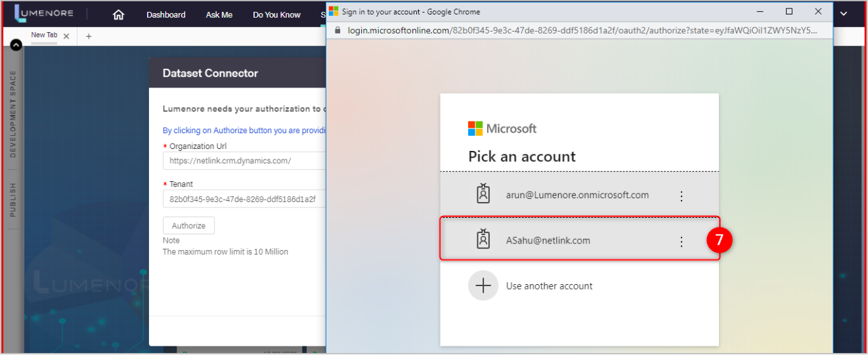This screenshot has width=868, height=355.
Task: Click the plus icon for another account
Action: (483, 286)
